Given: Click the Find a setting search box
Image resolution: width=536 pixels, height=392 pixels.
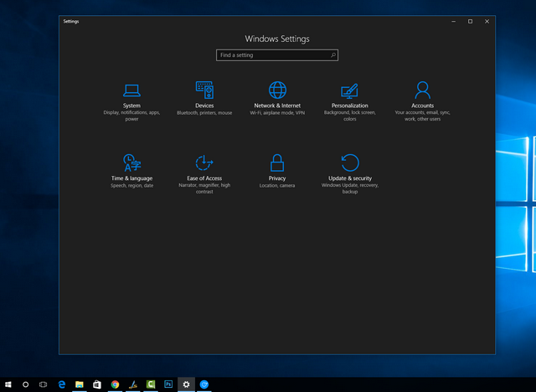Looking at the screenshot, I should (x=277, y=55).
